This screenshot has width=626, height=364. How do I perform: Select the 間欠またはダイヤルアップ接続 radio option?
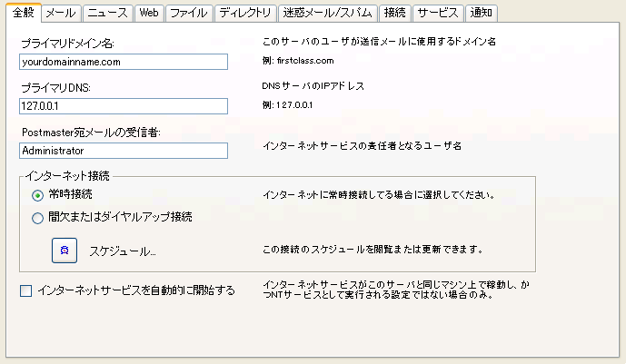(37, 218)
